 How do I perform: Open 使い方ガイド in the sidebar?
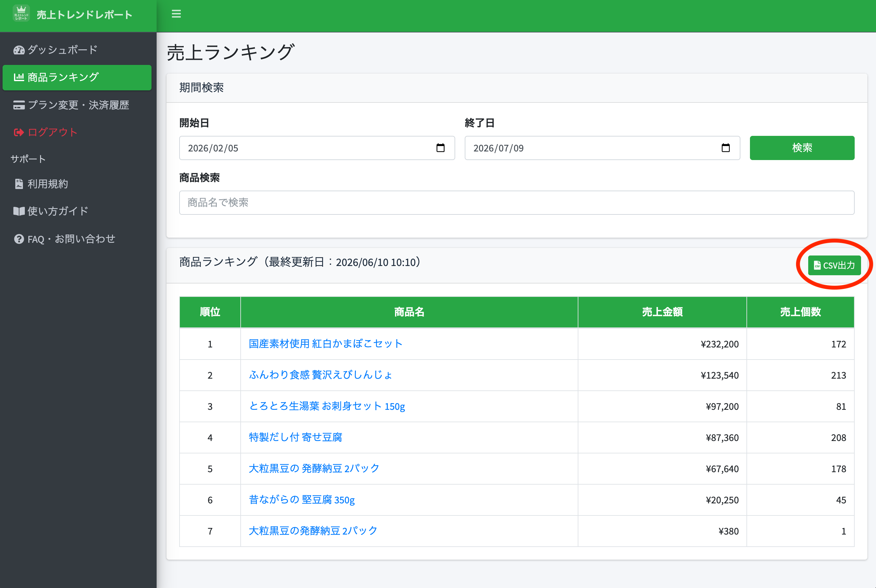coord(77,211)
